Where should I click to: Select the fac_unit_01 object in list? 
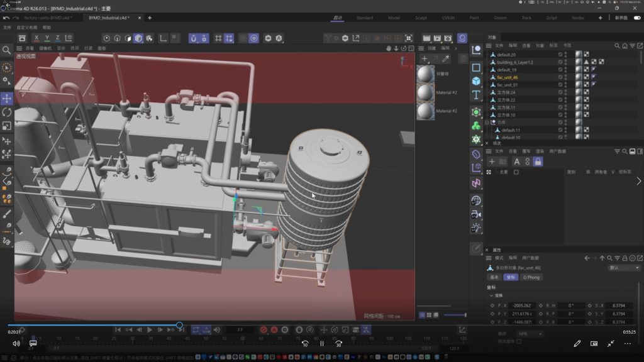(x=507, y=85)
